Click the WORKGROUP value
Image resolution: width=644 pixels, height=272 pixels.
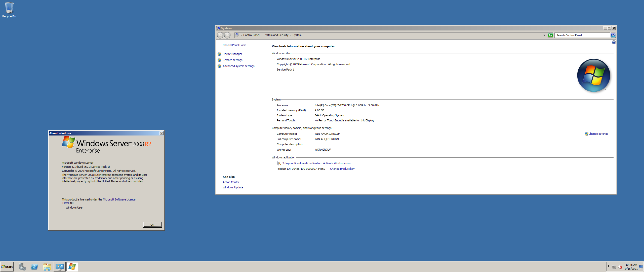pos(323,150)
